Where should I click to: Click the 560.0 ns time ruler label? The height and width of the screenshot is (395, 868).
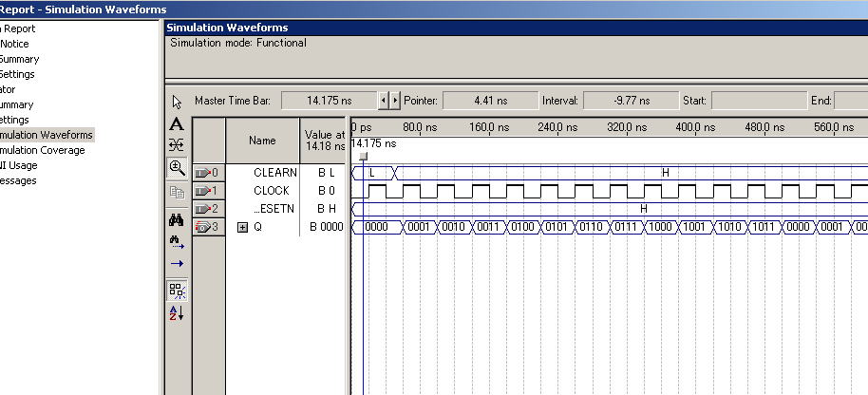[834, 127]
